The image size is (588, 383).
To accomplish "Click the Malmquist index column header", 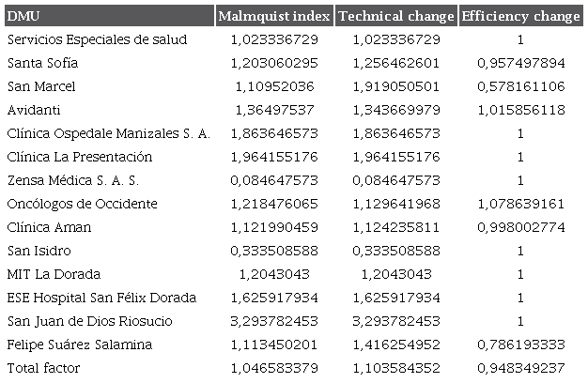I will pos(273,16).
